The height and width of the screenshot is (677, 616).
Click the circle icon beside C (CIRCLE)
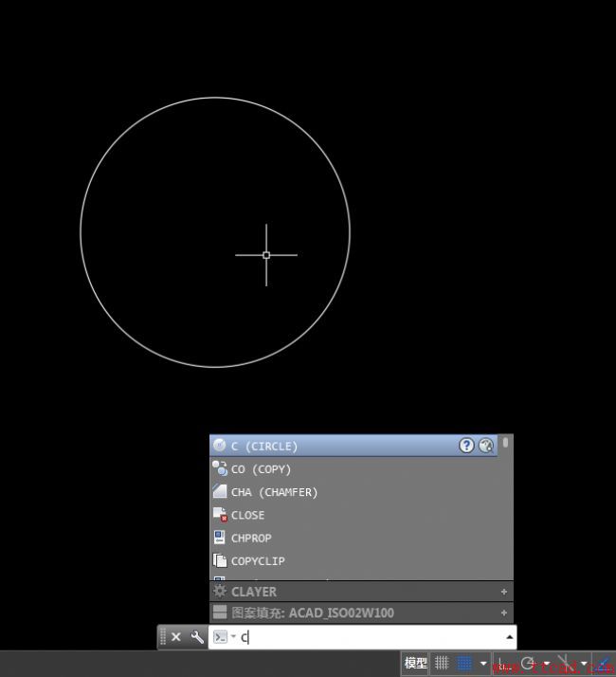point(219,445)
